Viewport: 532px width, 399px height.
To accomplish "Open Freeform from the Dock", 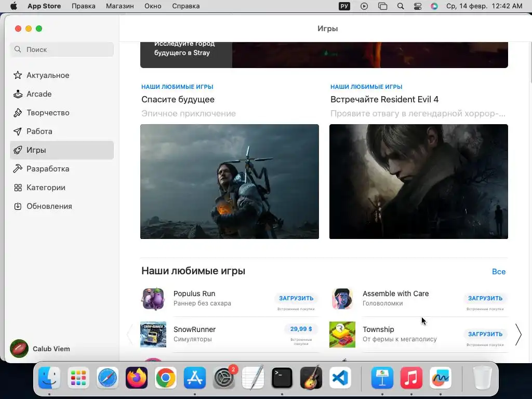I will (441, 378).
